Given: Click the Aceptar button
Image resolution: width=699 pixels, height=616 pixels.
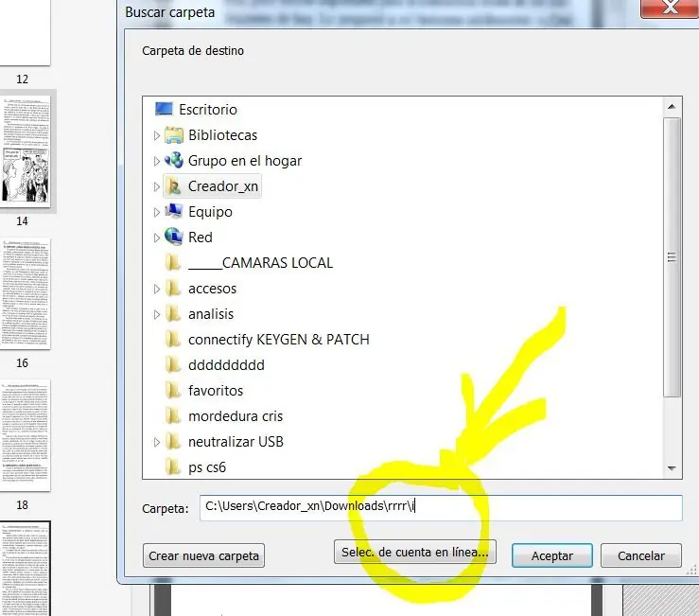Looking at the screenshot, I should pyautogui.click(x=551, y=555).
